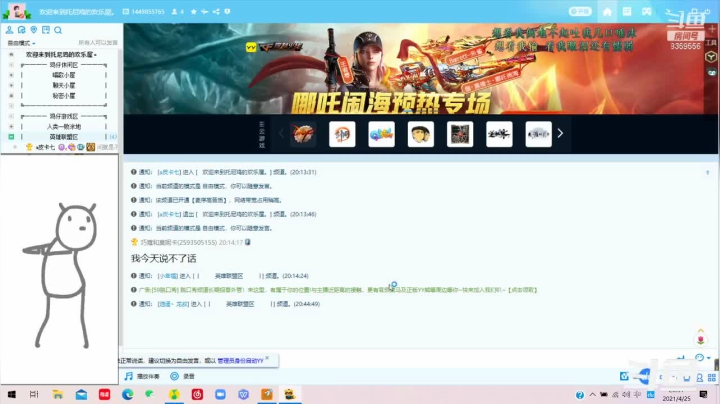The height and width of the screenshot is (404, 720).
Task: Open the last gray game tile in carousel
Action: coord(539,134)
